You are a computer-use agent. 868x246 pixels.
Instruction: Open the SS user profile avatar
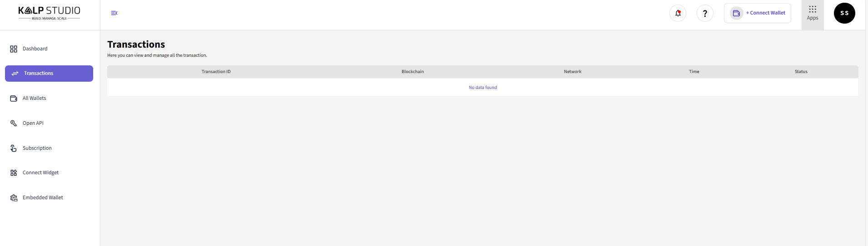point(844,13)
